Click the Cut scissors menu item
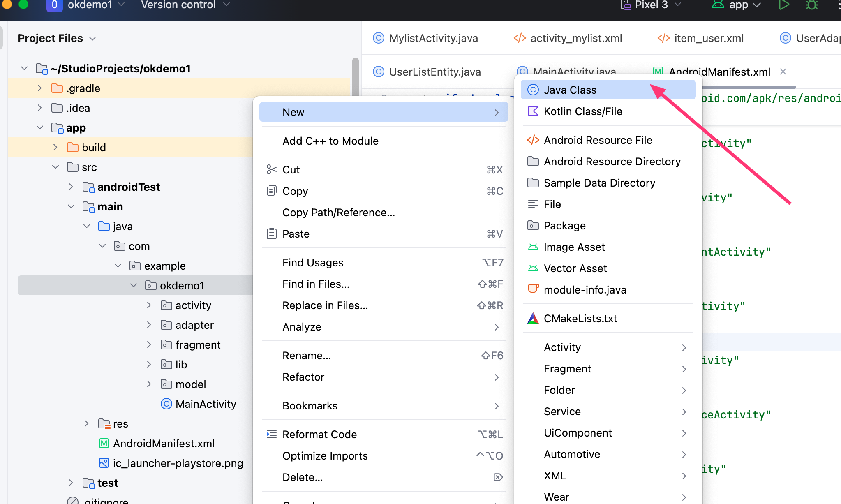841x504 pixels. coord(291,170)
